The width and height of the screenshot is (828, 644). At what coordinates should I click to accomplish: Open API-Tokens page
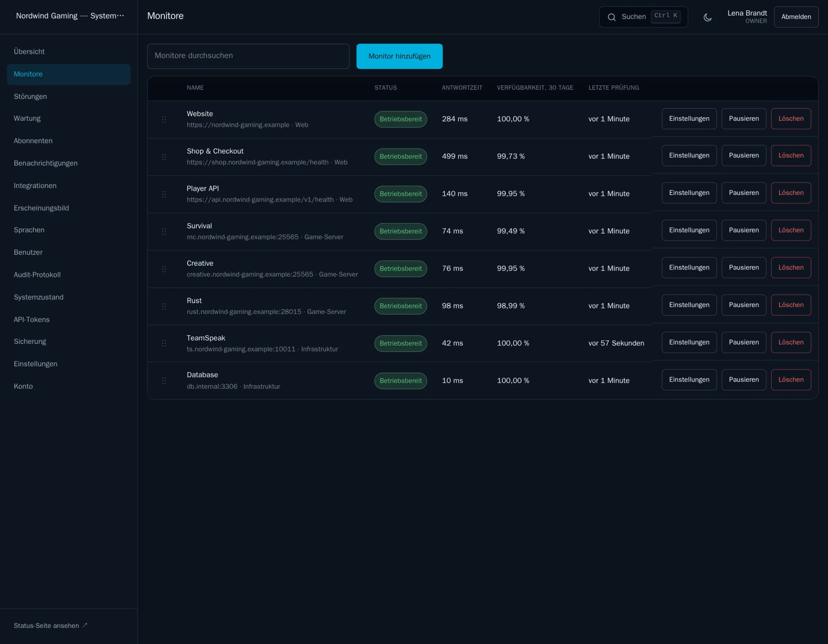[69, 320]
